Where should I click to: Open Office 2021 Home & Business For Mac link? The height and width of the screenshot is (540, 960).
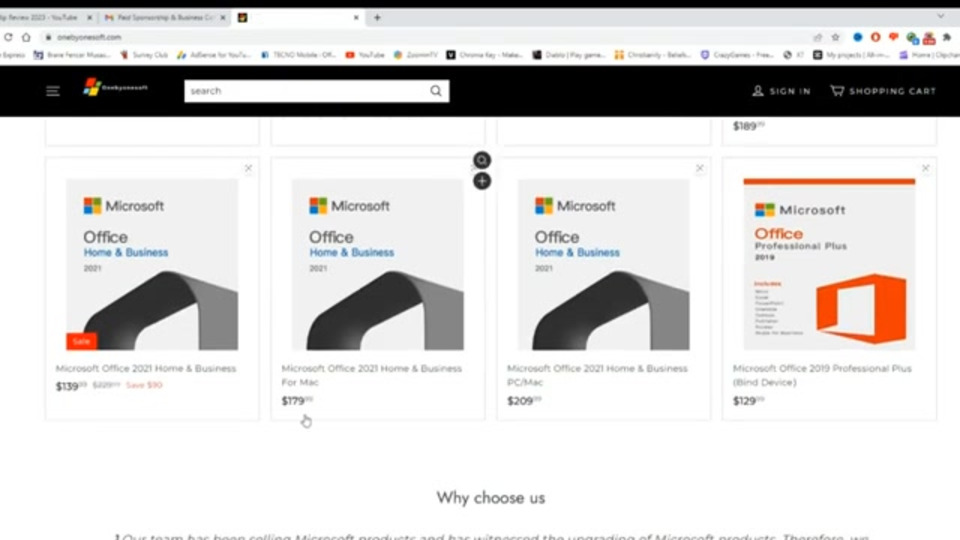tap(372, 375)
